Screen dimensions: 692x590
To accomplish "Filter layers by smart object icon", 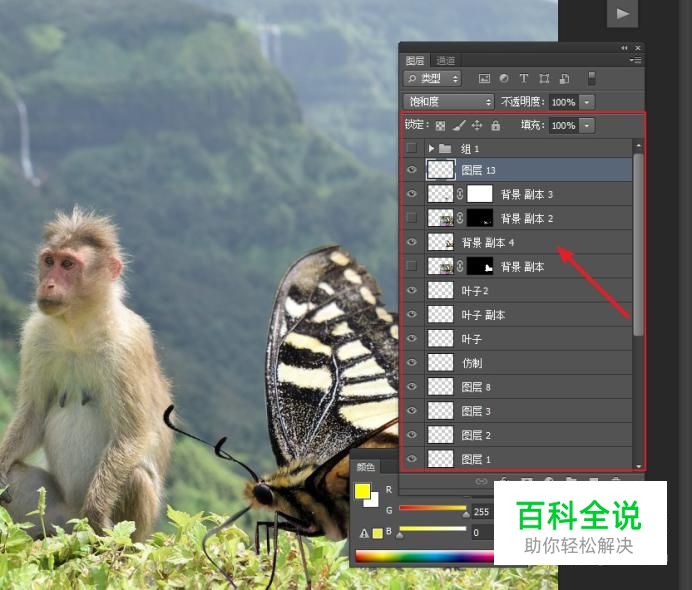I will (x=564, y=79).
